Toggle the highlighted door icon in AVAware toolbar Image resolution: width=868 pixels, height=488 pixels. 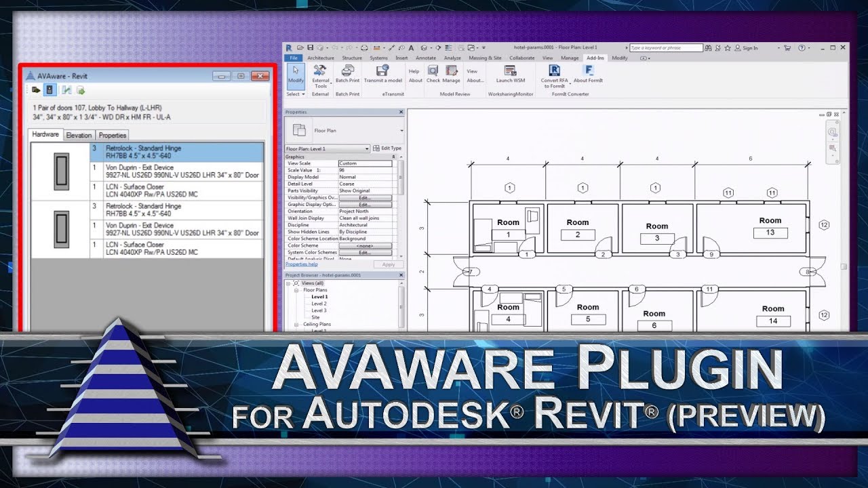click(50, 90)
